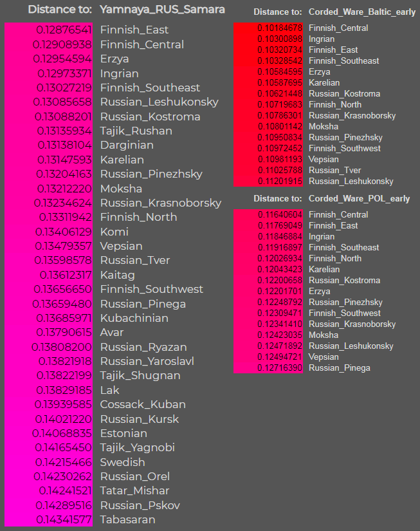The height and width of the screenshot is (531, 420).
Task: Click Russian_Pinega beside 0.12716390
Action: 339,368
